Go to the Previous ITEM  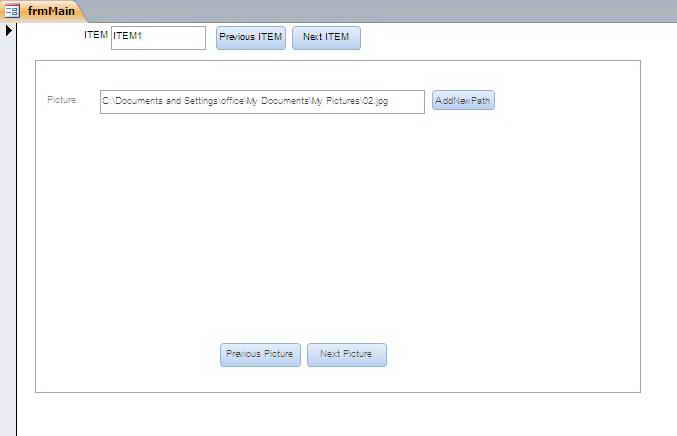pyautogui.click(x=251, y=38)
